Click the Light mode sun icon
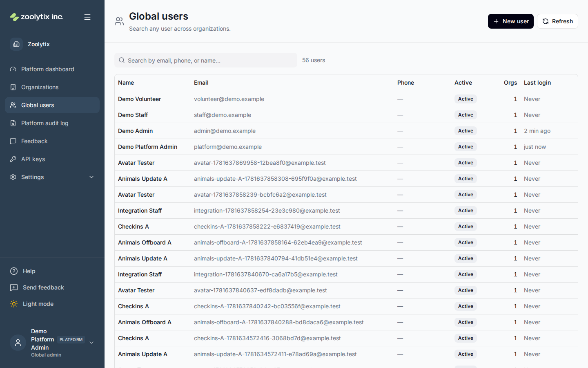The height and width of the screenshot is (368, 588). click(x=14, y=304)
